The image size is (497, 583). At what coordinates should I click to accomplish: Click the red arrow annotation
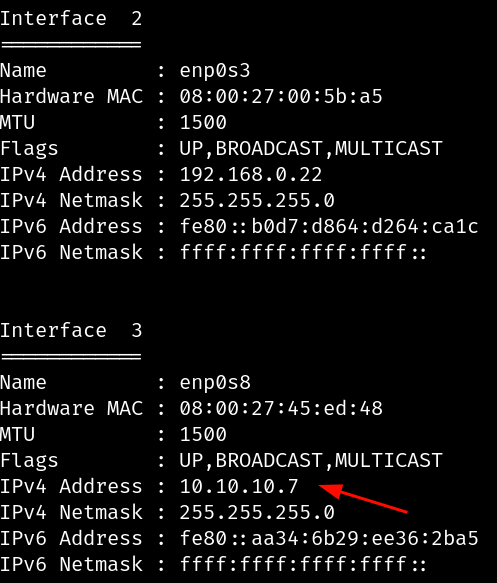pos(364,498)
